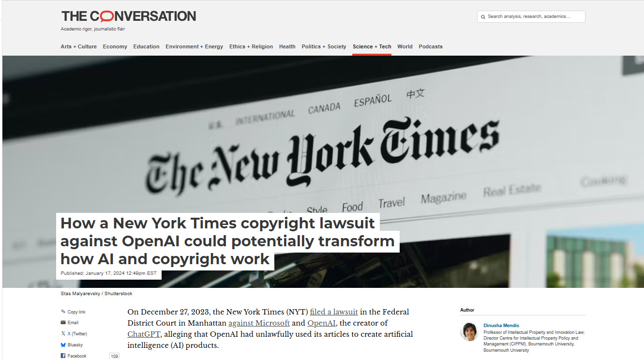Click the search magnifier icon
Screen dimensions: 644x359
pyautogui.click(x=483, y=17)
